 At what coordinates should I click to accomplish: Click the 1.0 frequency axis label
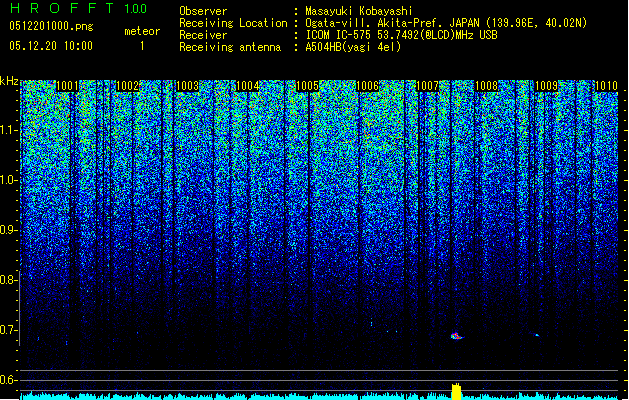tap(9, 180)
